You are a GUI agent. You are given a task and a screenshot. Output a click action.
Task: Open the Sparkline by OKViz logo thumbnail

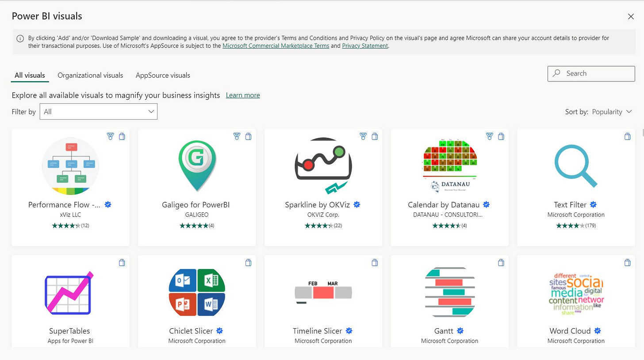click(x=323, y=166)
